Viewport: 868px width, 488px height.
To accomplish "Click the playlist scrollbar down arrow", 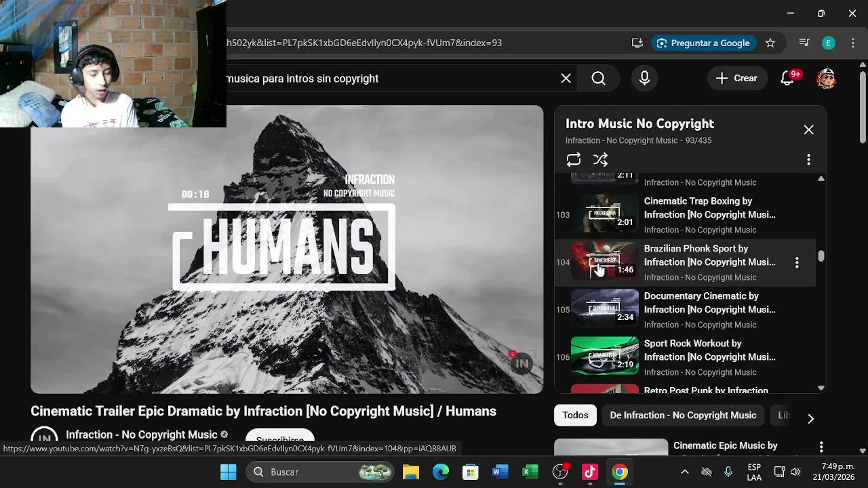I will coord(821,388).
